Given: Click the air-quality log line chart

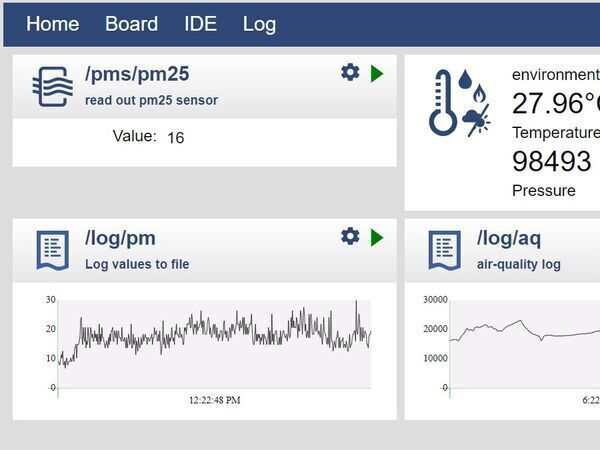Looking at the screenshot, I should 525,342.
